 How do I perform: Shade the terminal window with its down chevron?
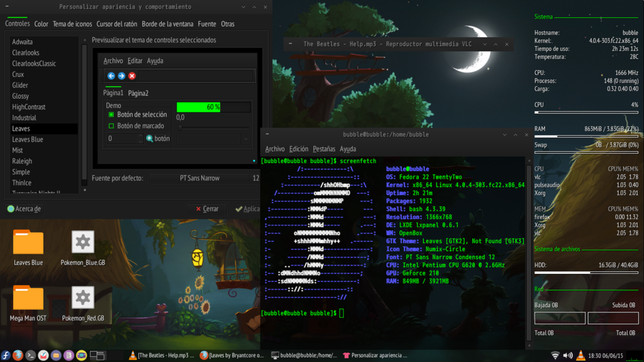[504, 135]
